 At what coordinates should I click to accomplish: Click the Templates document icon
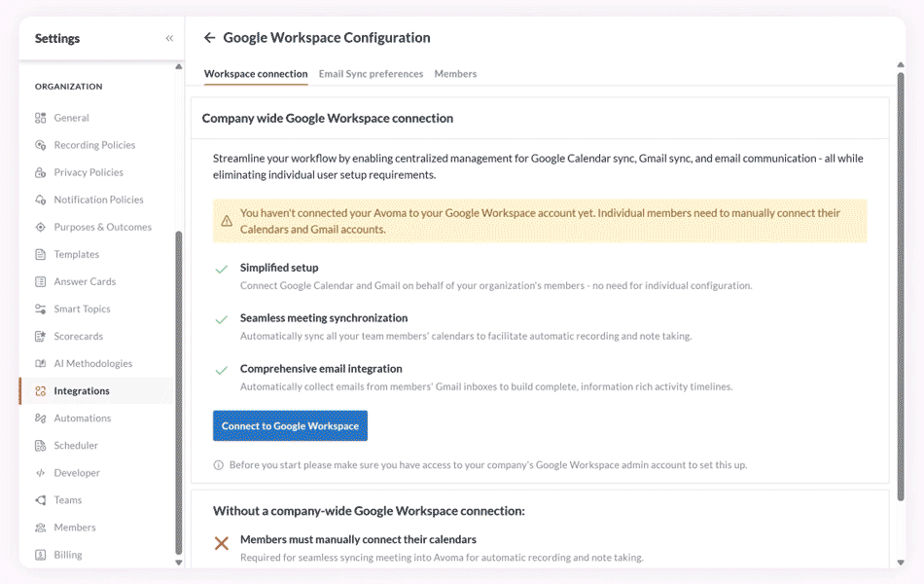(40, 254)
